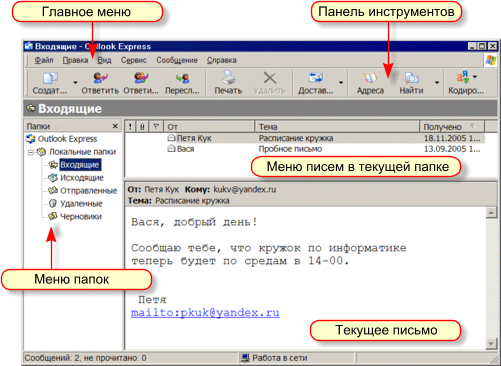Open the Файл menu
Image resolution: width=501 pixels, height=366 pixels.
44,60
